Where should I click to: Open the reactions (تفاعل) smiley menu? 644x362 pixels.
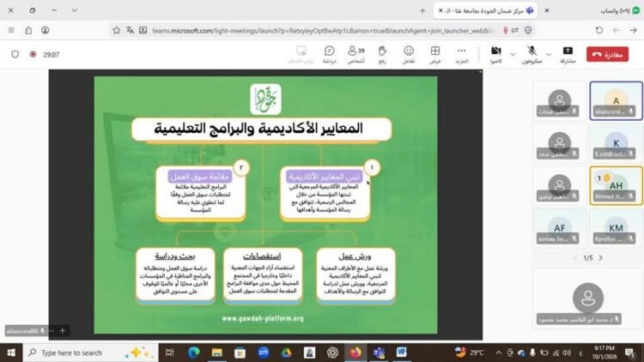(409, 55)
